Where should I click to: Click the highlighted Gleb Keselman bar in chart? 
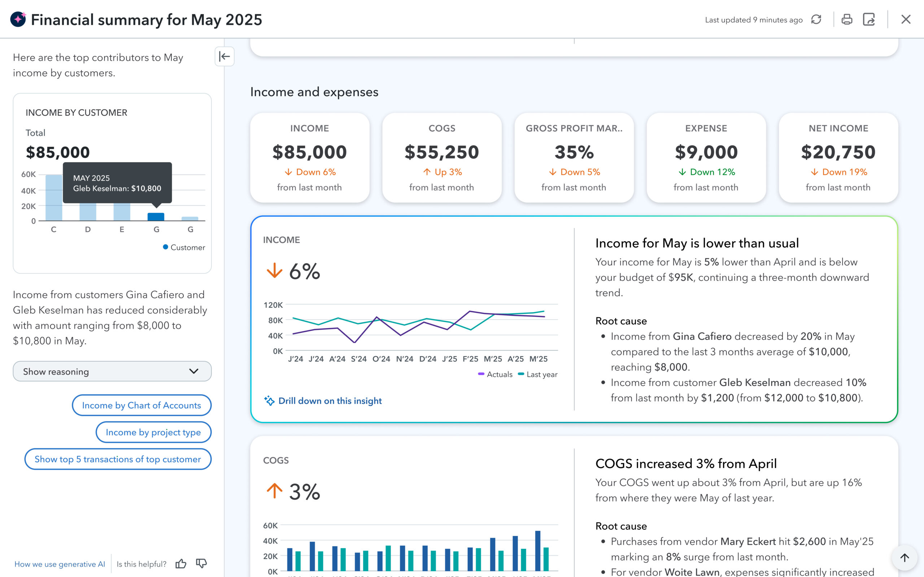click(156, 217)
